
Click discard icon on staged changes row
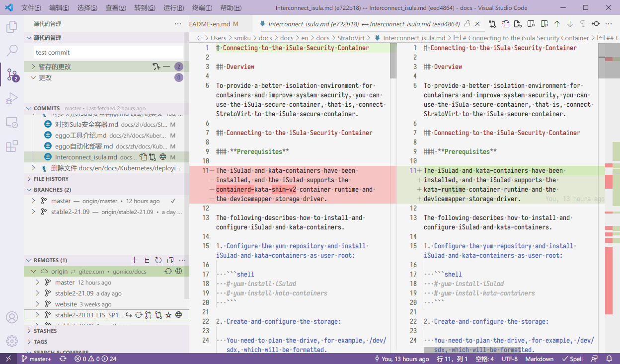pos(156,67)
